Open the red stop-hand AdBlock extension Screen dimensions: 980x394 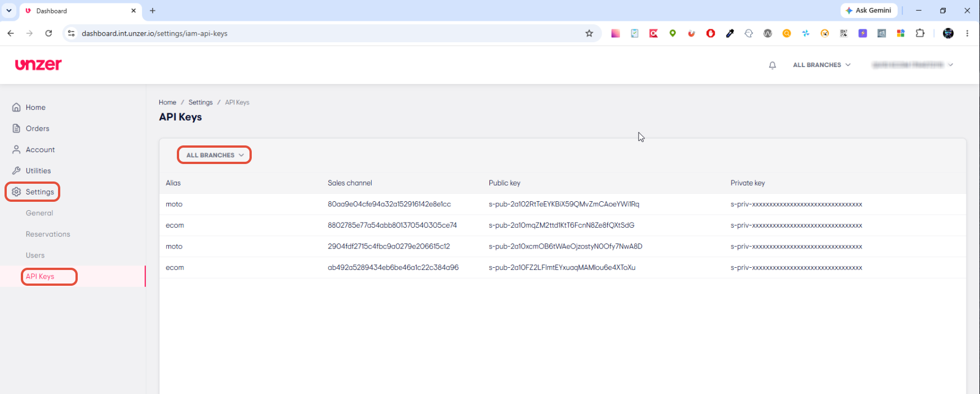[x=711, y=33]
